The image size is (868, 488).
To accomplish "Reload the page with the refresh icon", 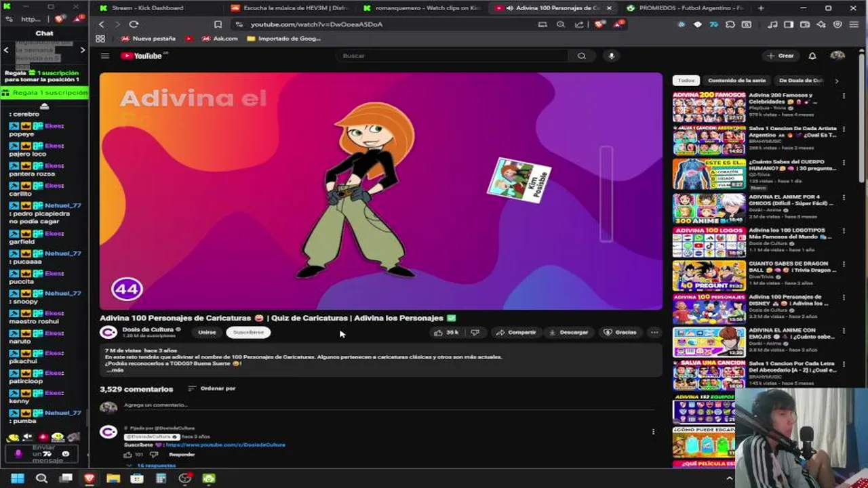I will 134,24.
